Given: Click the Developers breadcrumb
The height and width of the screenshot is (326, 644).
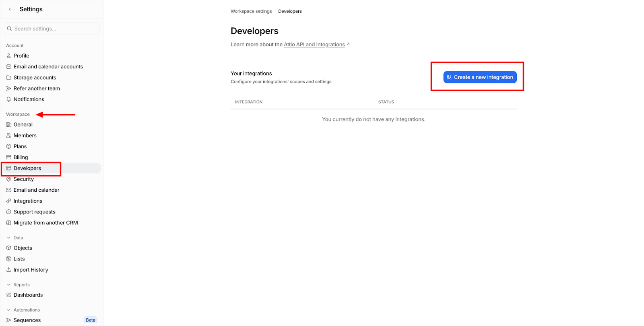Looking at the screenshot, I should point(290,11).
